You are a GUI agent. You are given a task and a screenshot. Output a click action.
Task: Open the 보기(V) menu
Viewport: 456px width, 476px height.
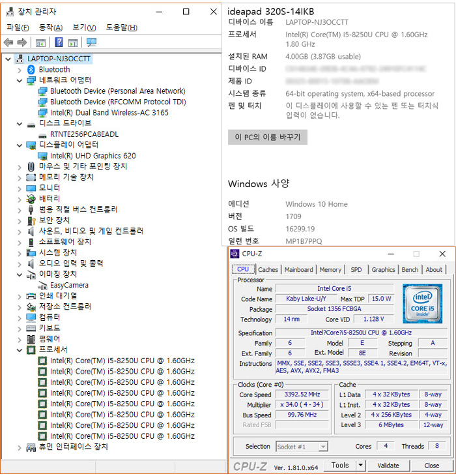tap(84, 27)
